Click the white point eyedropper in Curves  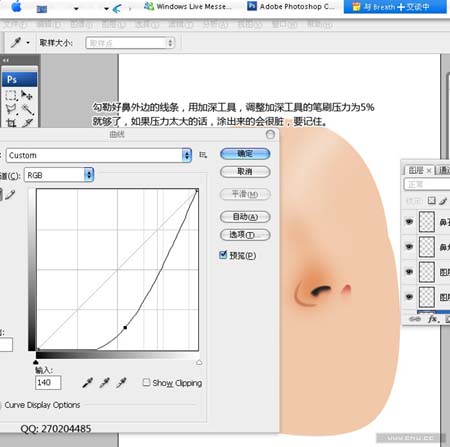(121, 383)
